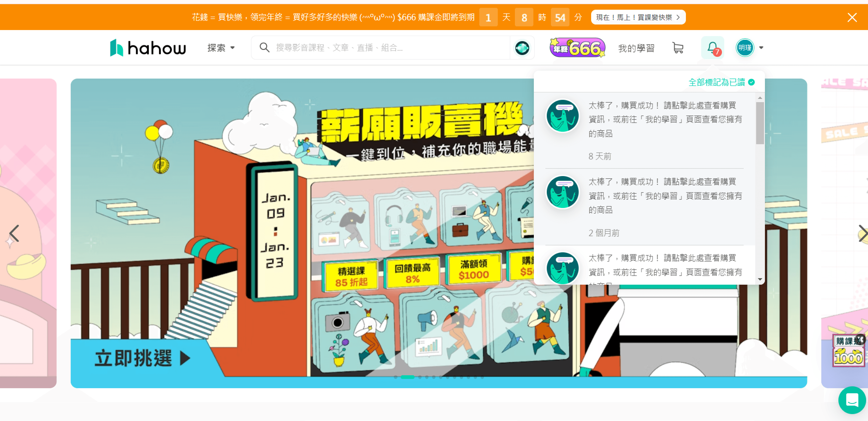Open 我的學習 menu item
868x421 pixels.
pos(636,48)
